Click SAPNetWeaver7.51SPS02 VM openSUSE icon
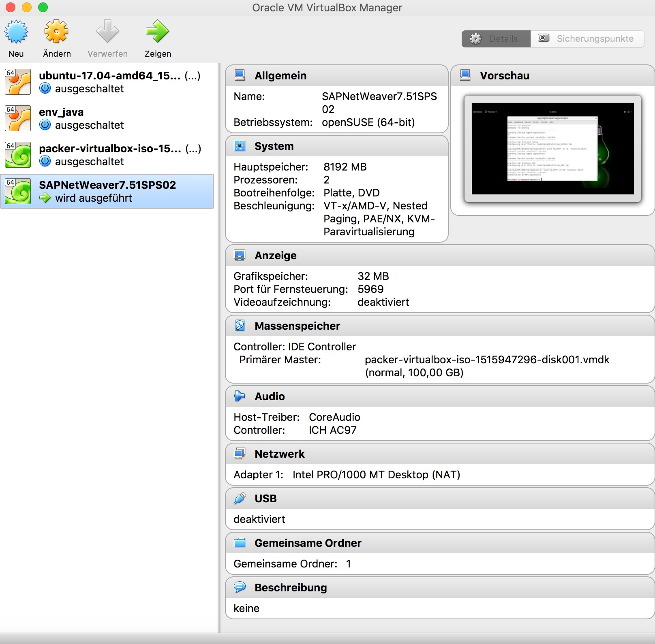This screenshot has height=644, width=655. click(18, 191)
